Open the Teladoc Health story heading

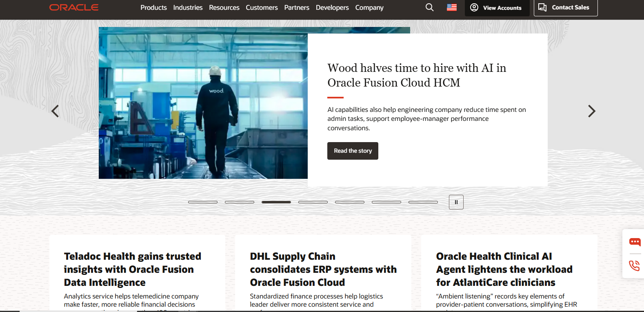(x=133, y=270)
